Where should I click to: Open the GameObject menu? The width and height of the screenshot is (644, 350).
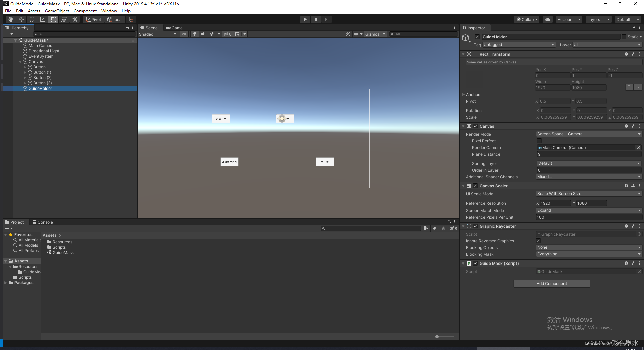(57, 11)
